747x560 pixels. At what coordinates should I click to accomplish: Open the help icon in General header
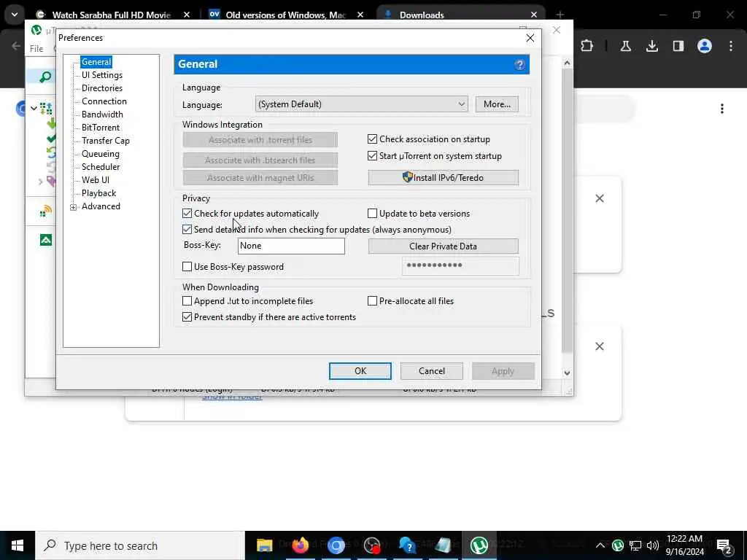(x=519, y=65)
